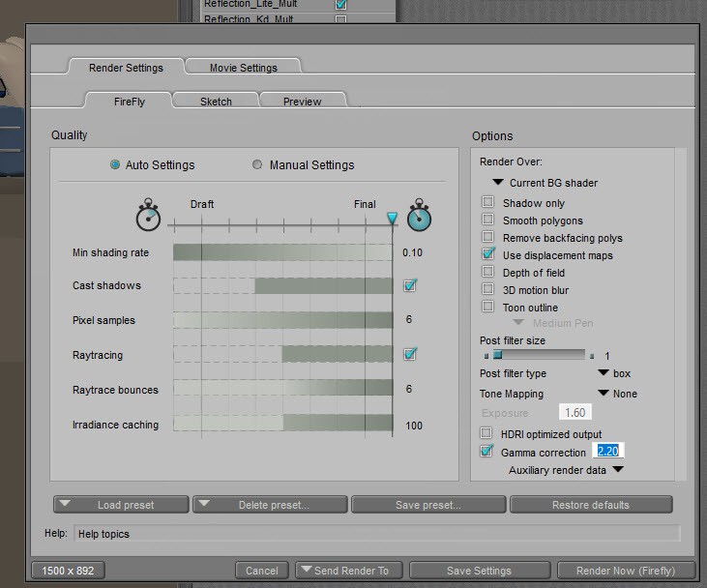Screen dimensions: 707x588
Task: Click Irradiance caching value 100
Action: pos(414,426)
